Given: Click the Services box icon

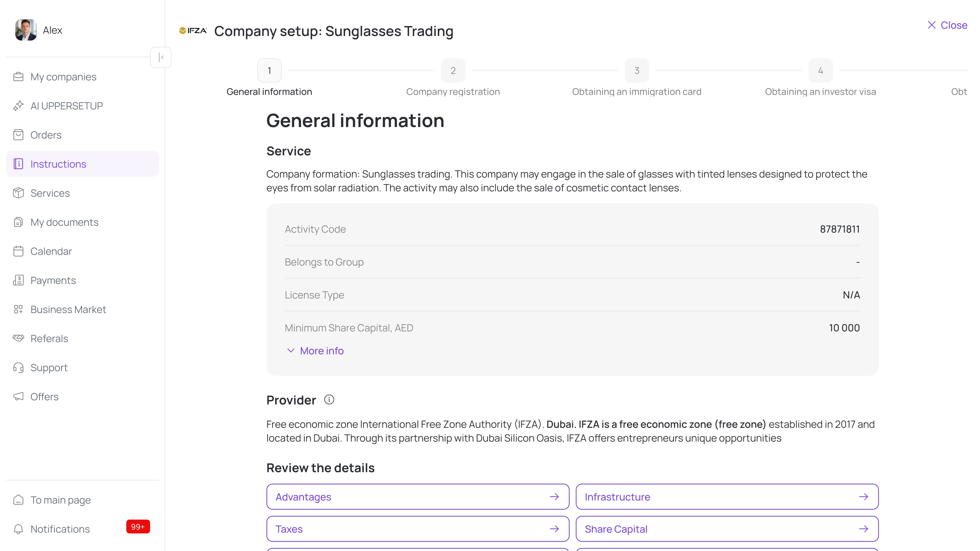Looking at the screenshot, I should click(18, 193).
